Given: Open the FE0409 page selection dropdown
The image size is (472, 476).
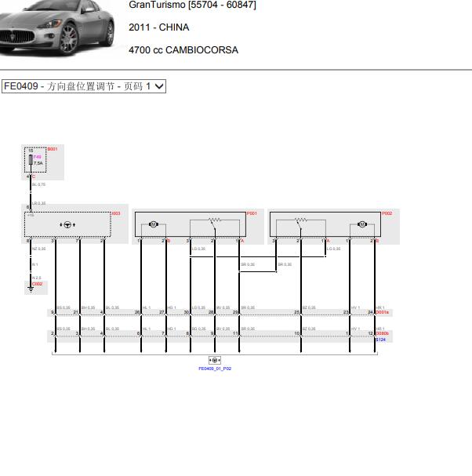Looking at the screenshot, I should pos(84,86).
